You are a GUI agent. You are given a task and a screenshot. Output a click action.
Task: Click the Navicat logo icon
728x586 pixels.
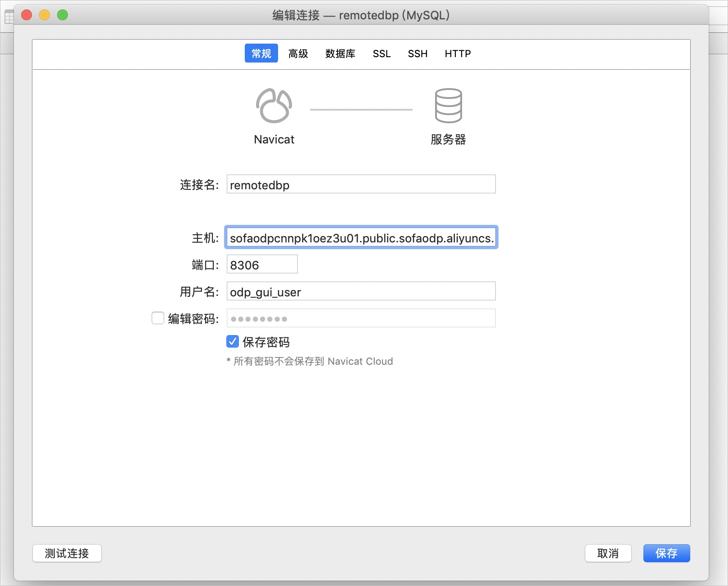(274, 106)
